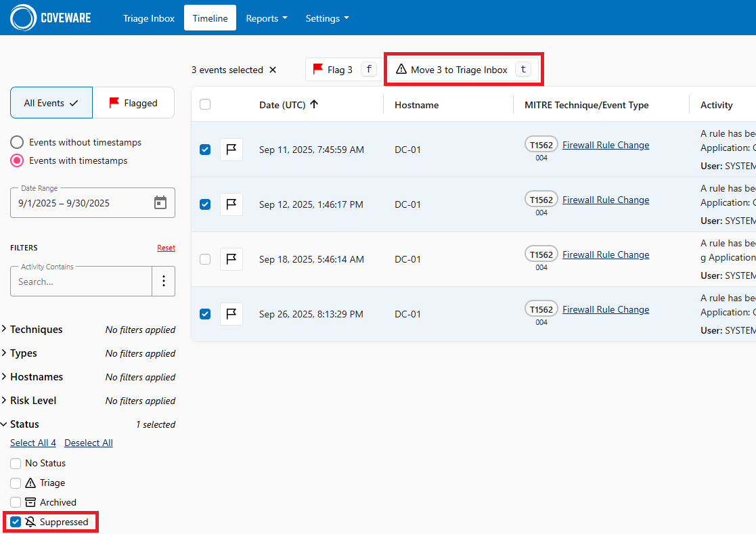
Task: Show only Flagged events
Action: point(133,103)
